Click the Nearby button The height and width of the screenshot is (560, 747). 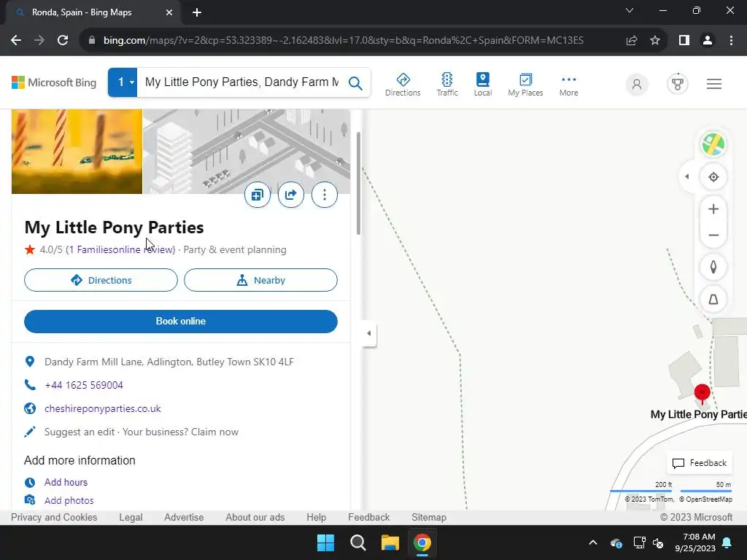pos(260,280)
